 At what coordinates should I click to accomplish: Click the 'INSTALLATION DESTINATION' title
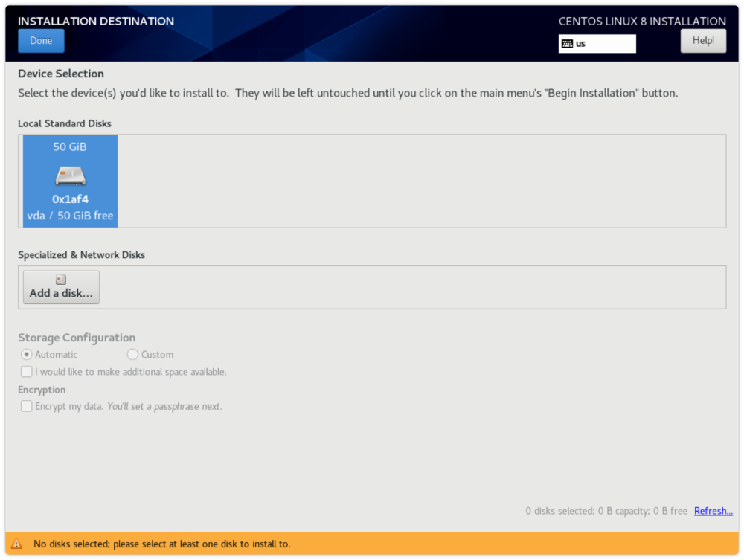pyautogui.click(x=96, y=22)
